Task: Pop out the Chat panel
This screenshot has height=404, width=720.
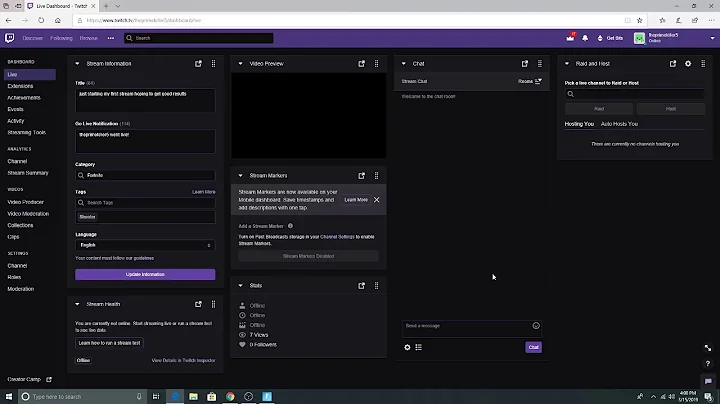Action: pyautogui.click(x=525, y=63)
